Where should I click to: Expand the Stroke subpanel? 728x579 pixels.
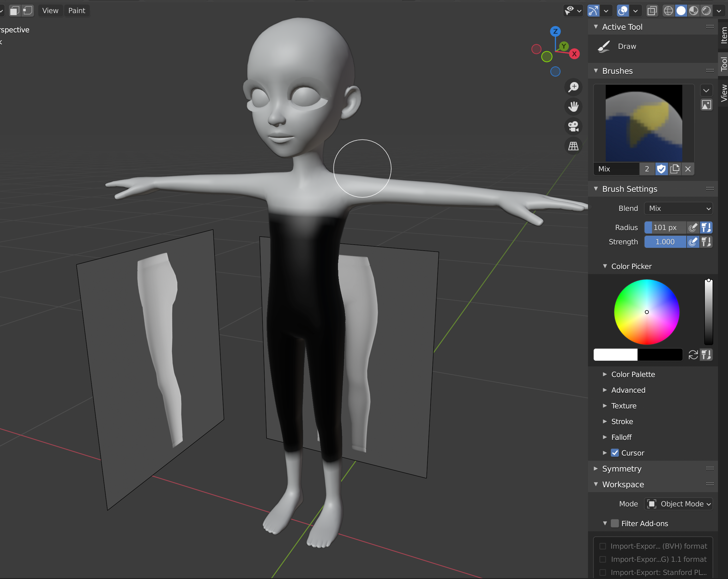click(622, 422)
